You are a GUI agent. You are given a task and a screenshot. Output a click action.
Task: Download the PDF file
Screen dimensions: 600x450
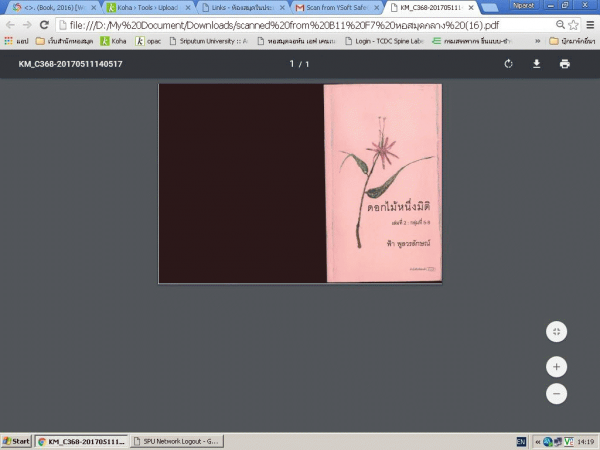point(536,64)
